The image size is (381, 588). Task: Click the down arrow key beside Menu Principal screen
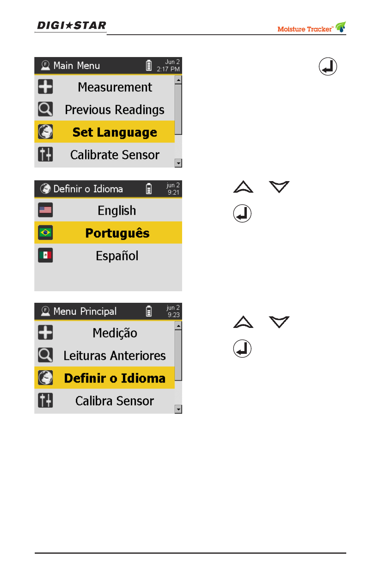[279, 322]
